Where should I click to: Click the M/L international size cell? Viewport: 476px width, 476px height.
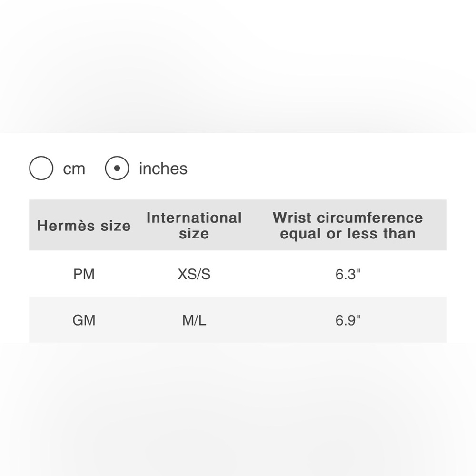click(x=195, y=320)
